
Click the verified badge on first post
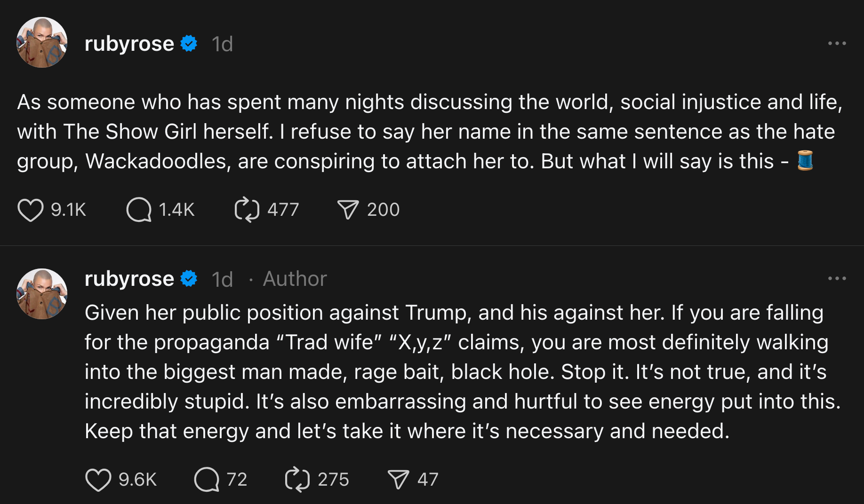189,44
